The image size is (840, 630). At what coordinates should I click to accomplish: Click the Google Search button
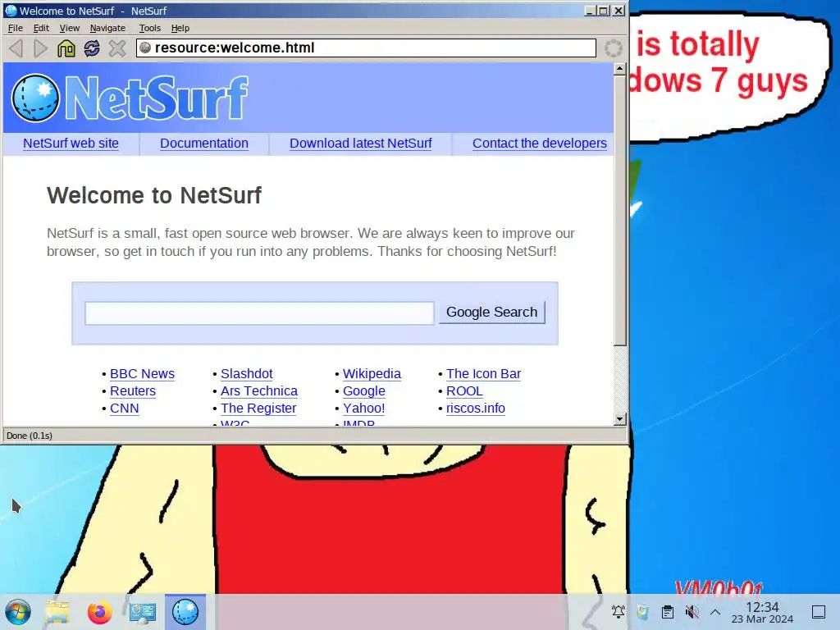pos(492,312)
